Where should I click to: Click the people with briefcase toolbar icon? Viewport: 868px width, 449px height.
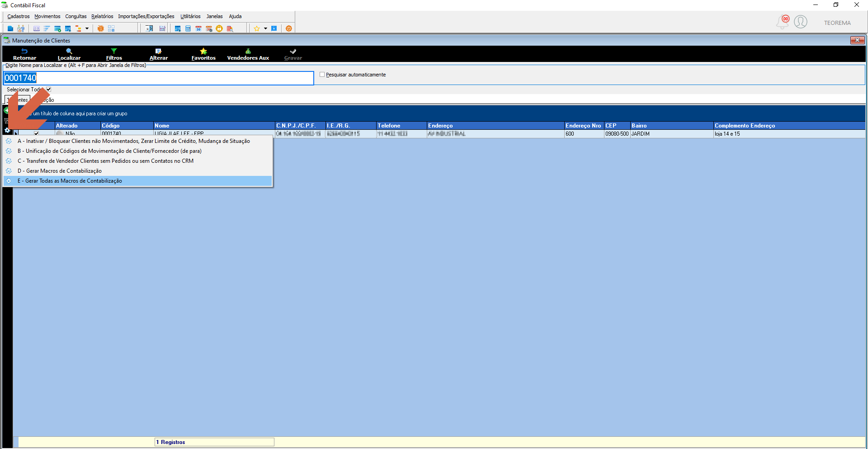pos(20,28)
